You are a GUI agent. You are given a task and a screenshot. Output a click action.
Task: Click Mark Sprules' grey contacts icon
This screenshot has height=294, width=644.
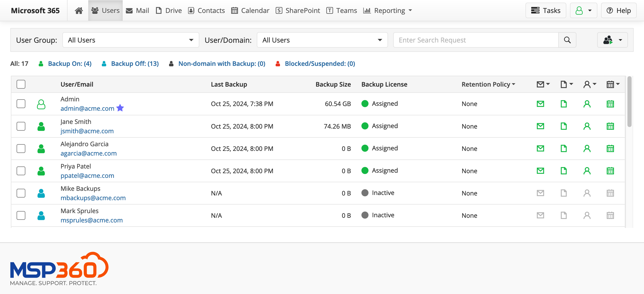tap(587, 215)
